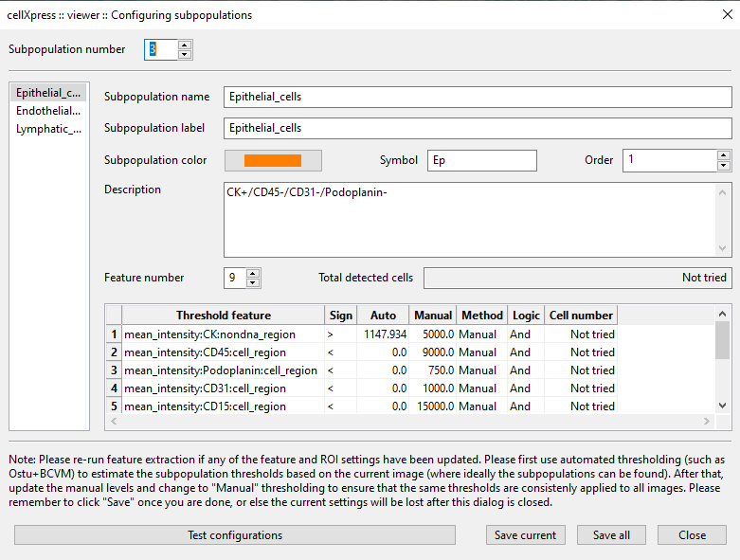The height and width of the screenshot is (560, 740).
Task: Select cell mean_intensity:CD15:cell_region
Action: 224,406
